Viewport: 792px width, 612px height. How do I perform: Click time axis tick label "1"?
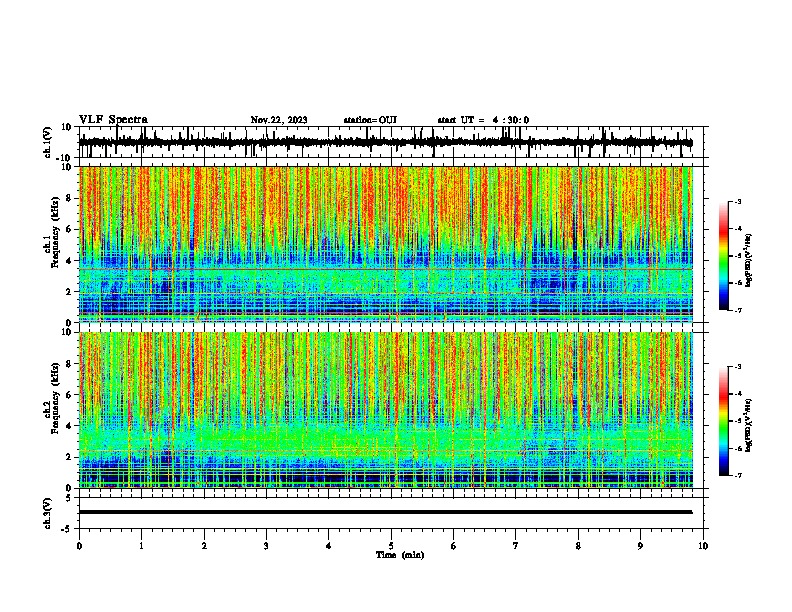click(141, 546)
